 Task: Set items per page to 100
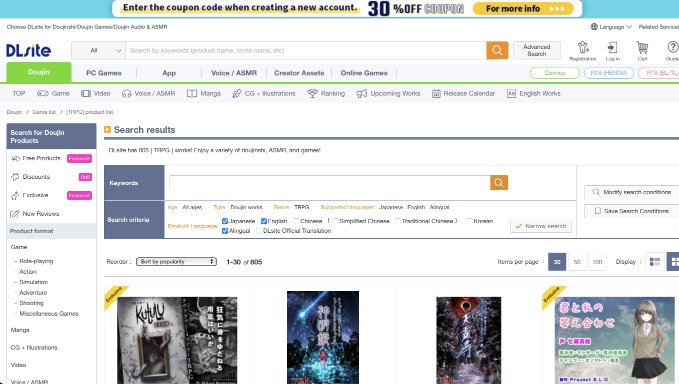(x=598, y=262)
